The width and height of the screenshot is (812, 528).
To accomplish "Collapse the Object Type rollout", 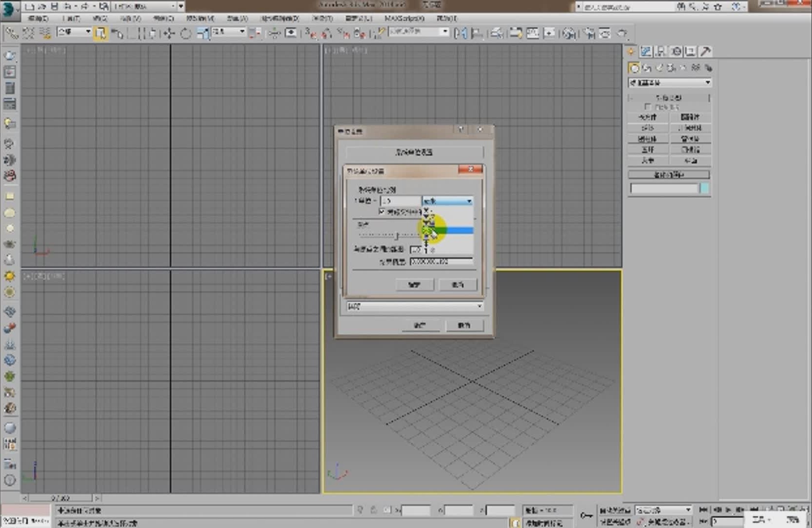I will (669, 98).
